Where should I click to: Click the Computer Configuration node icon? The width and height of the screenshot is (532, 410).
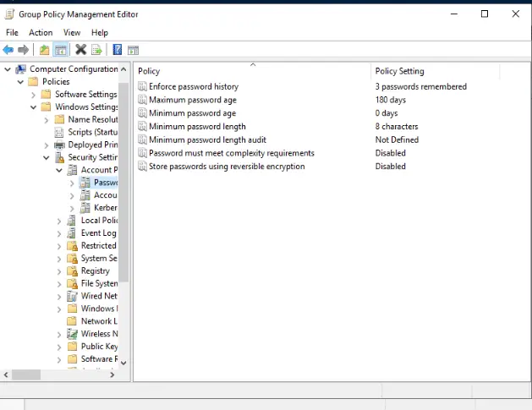[20, 69]
